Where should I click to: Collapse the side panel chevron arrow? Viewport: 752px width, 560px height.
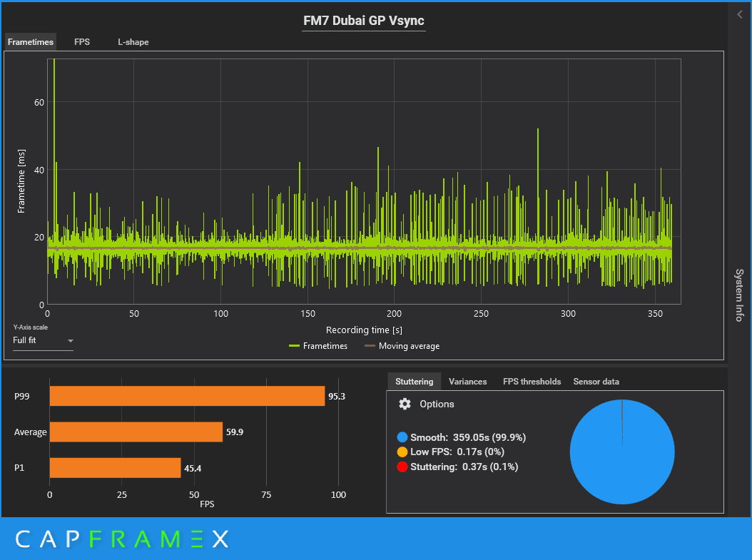coord(740,14)
